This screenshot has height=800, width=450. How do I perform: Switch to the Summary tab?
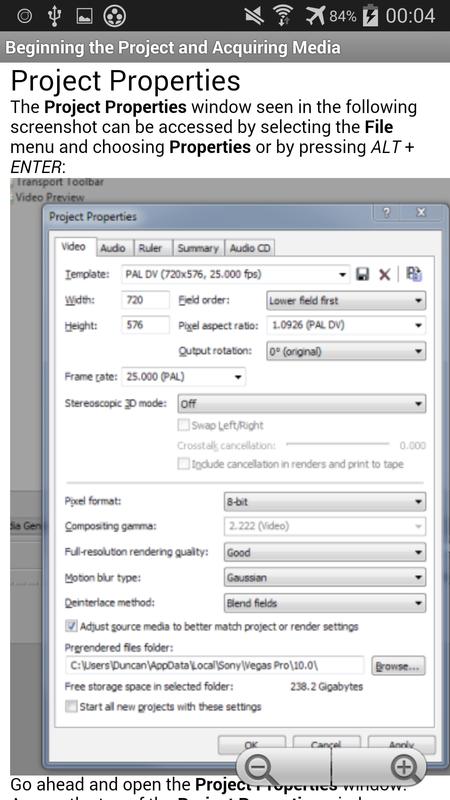(198, 248)
